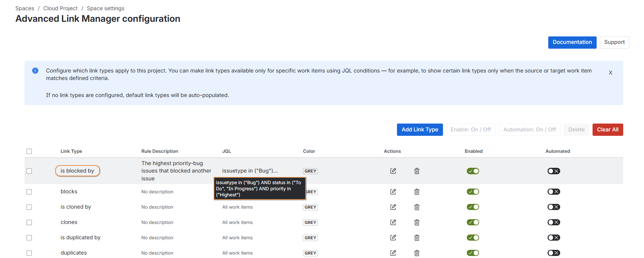
Task: Edit the "is cloned by" link type
Action: 393,207
